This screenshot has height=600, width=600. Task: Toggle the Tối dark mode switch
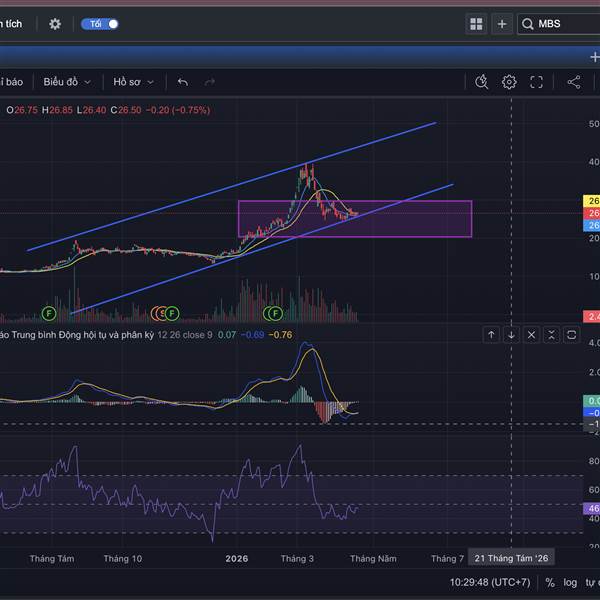pyautogui.click(x=100, y=24)
